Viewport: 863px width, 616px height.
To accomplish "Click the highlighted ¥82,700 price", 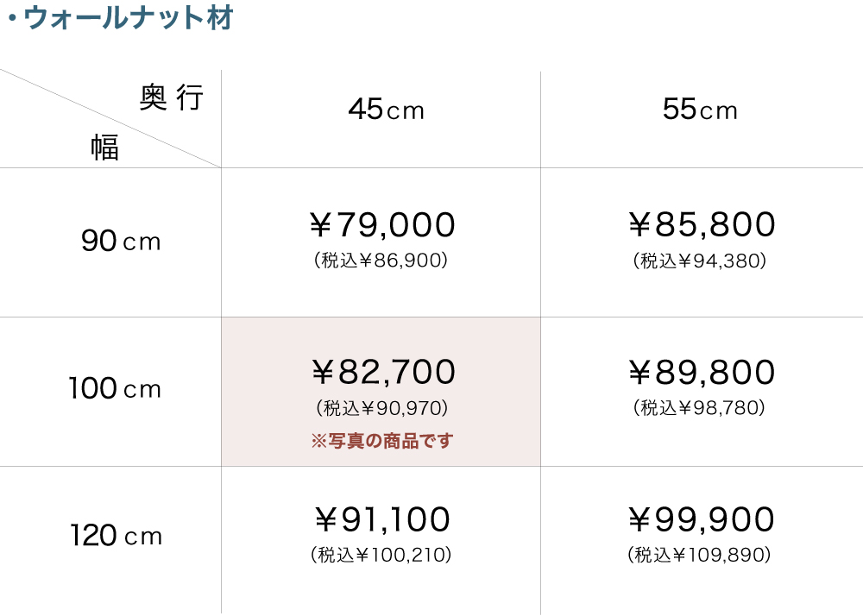I will tap(382, 373).
